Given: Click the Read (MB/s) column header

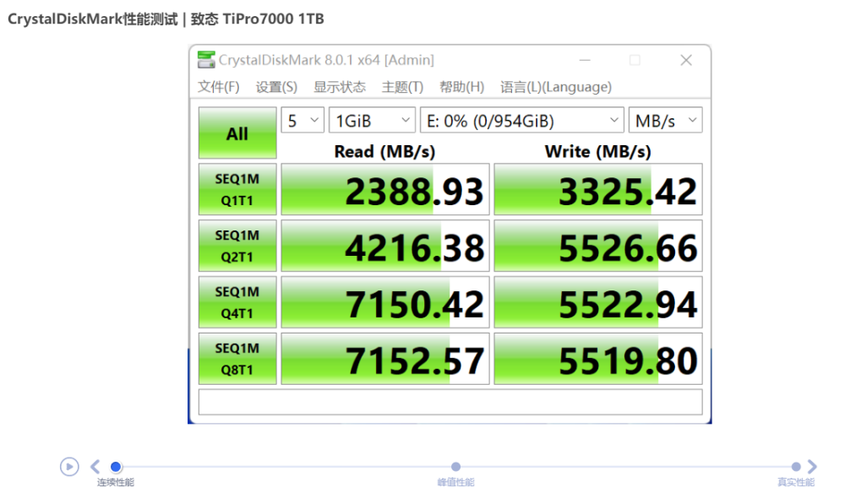Looking at the screenshot, I should (384, 151).
